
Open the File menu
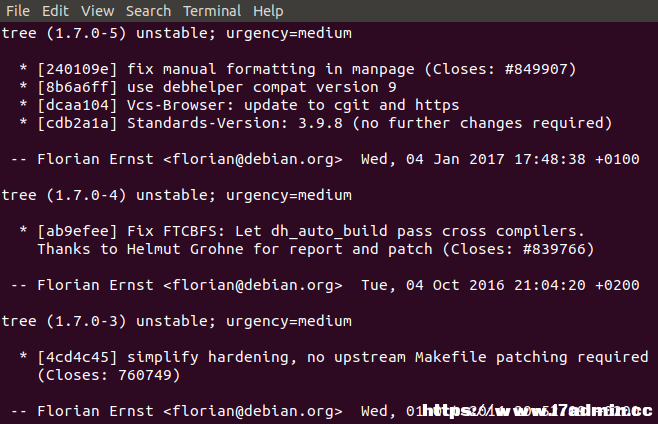point(18,11)
